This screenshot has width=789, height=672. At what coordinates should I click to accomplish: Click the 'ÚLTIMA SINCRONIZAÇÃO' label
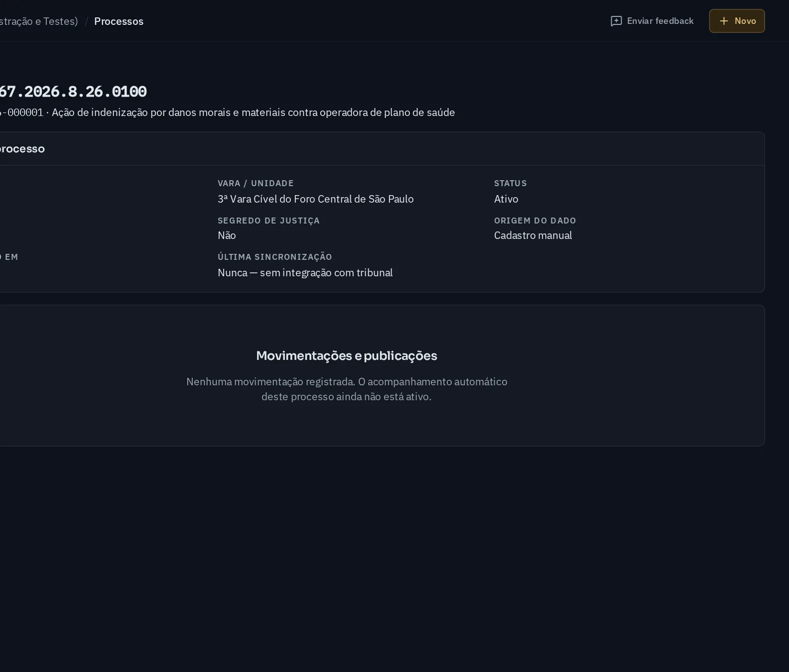point(274,257)
